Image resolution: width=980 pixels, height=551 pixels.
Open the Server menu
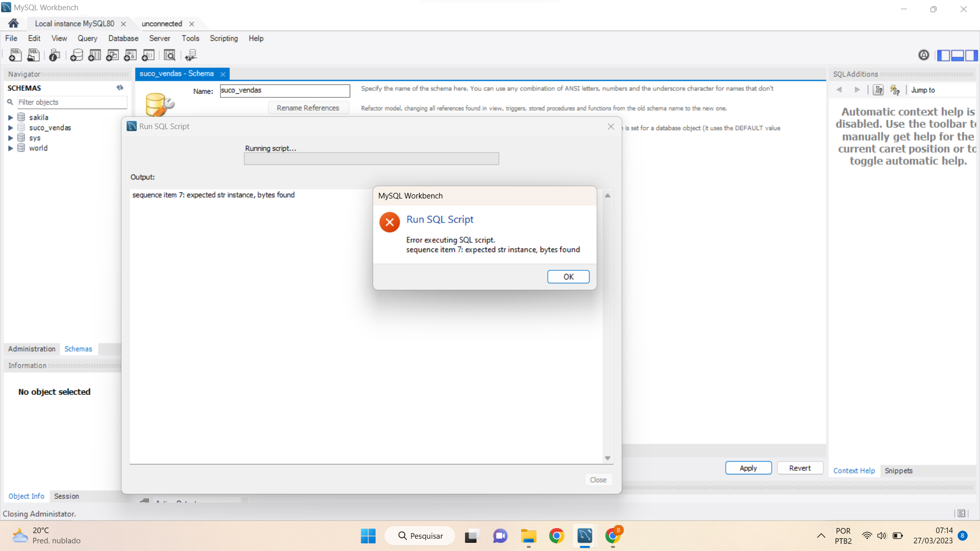coord(159,38)
